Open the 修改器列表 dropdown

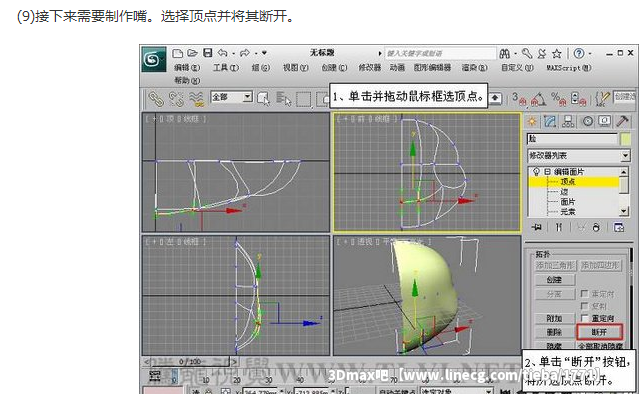pos(625,156)
